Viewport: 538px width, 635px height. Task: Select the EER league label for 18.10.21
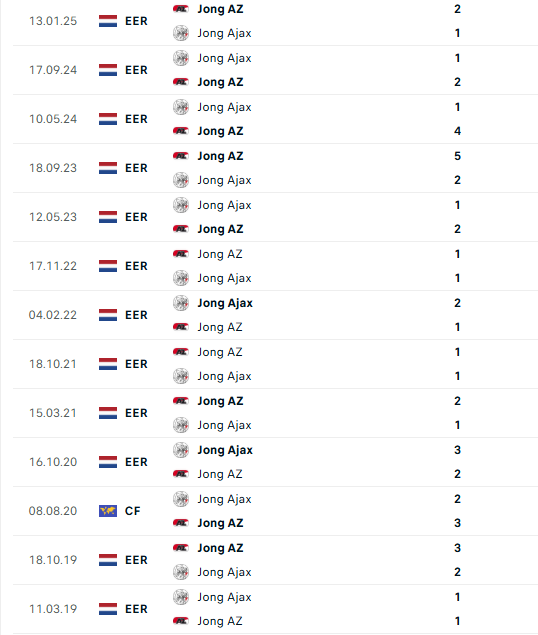[x=136, y=364]
